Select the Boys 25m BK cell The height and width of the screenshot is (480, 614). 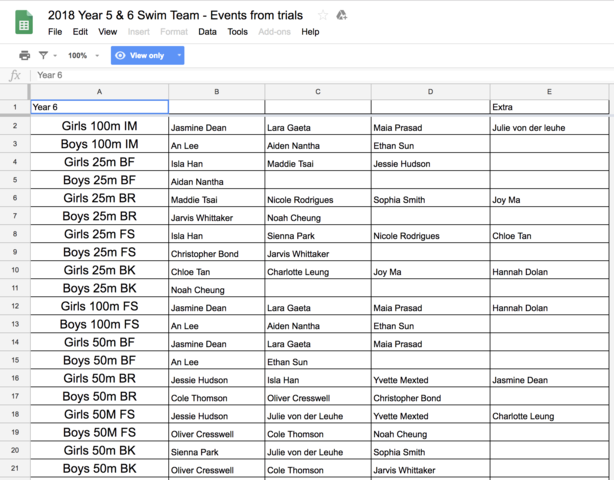[x=99, y=288]
